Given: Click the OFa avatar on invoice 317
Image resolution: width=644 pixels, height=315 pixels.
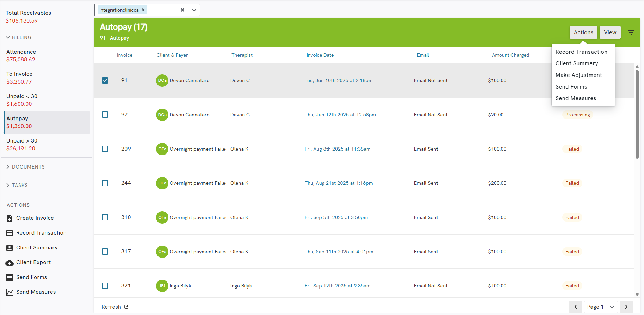Looking at the screenshot, I should [x=162, y=252].
